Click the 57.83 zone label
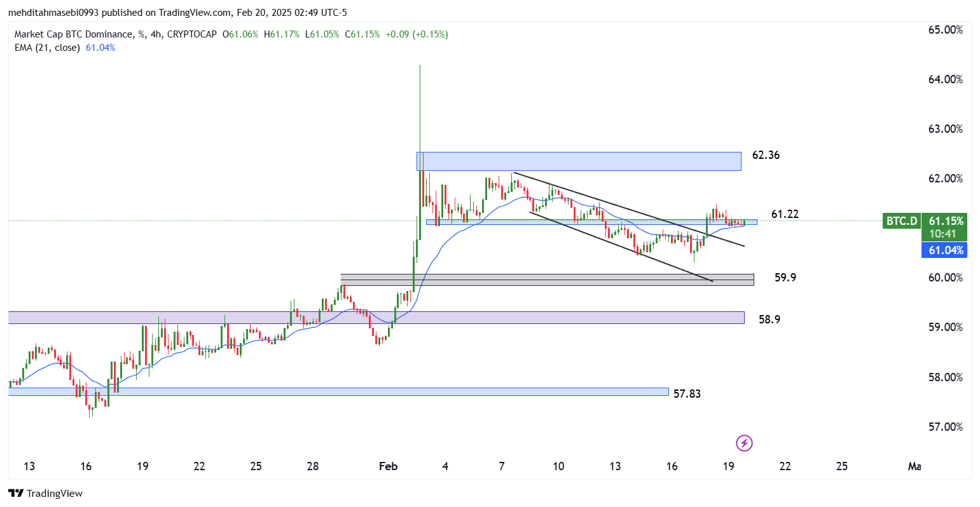The height and width of the screenshot is (507, 980). click(x=687, y=394)
